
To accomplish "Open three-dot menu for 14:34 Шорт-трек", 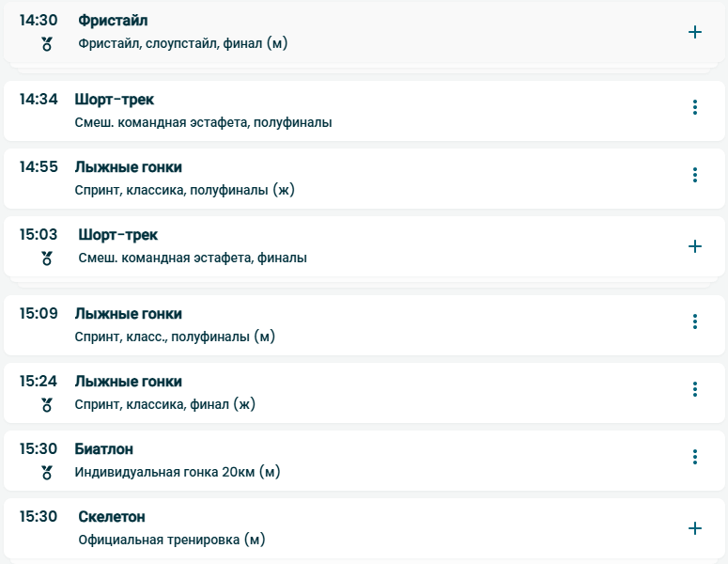I will [x=695, y=107].
